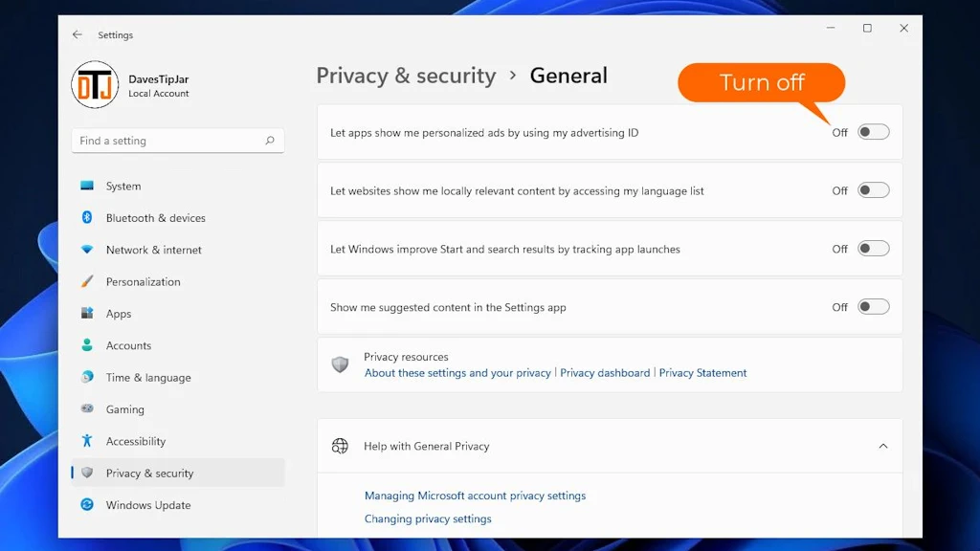The width and height of the screenshot is (980, 551).
Task: Click the Bluetooth & devices icon
Action: (87, 217)
